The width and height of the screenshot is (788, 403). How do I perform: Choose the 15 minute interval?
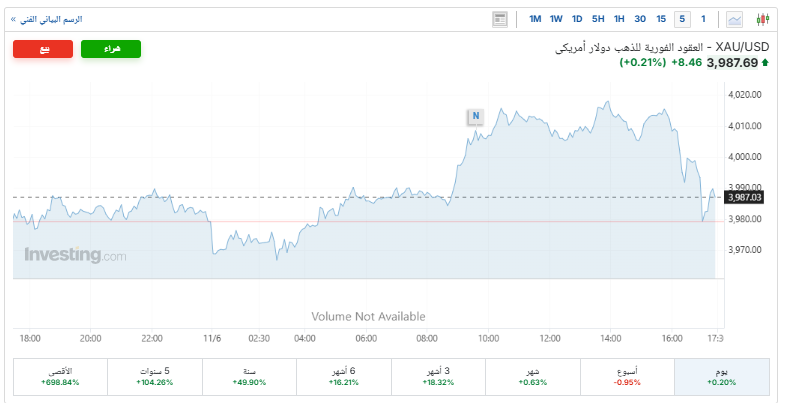pos(661,19)
